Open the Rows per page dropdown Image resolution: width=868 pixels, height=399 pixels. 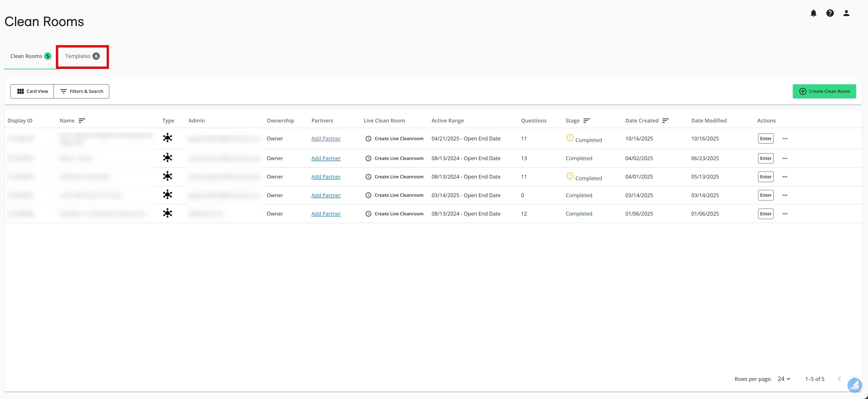(783, 379)
